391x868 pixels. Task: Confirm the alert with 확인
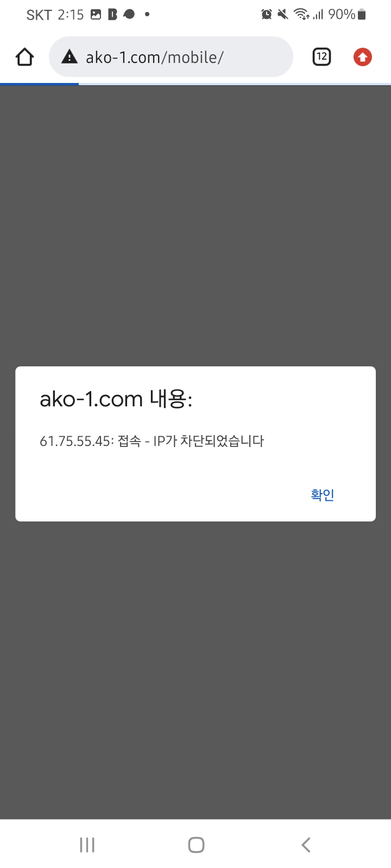323,494
